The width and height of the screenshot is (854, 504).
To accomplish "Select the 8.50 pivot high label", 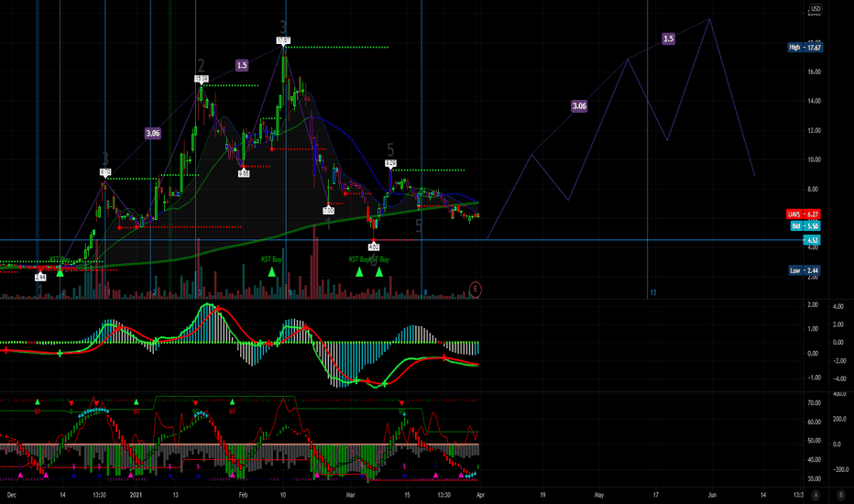I will tap(105, 172).
